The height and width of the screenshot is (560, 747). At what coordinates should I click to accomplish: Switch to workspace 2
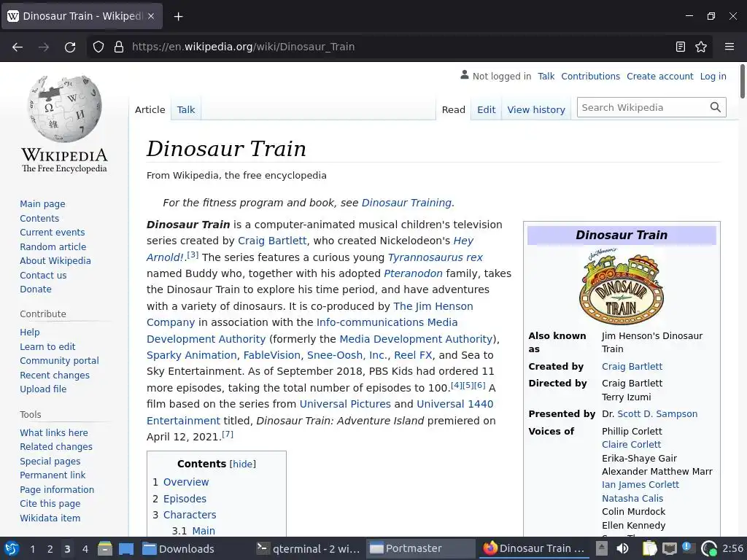click(x=50, y=549)
